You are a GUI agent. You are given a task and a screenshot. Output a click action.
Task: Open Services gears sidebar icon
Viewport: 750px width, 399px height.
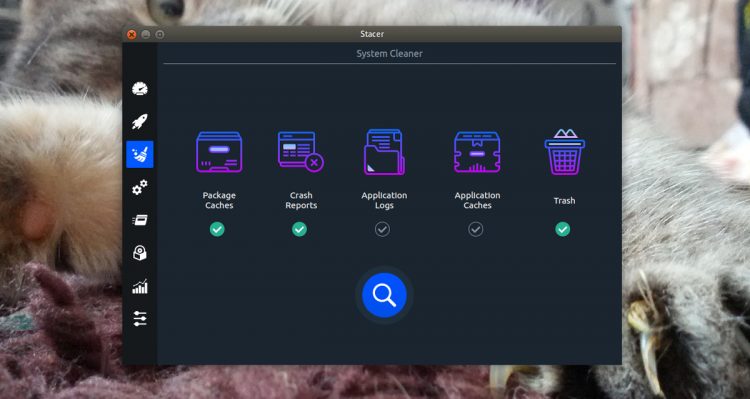[x=140, y=188]
